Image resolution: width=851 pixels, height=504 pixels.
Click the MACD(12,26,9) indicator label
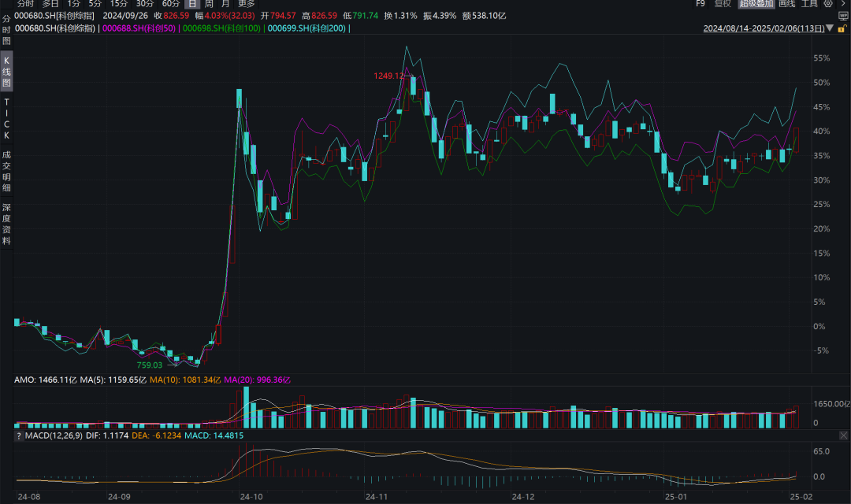54,435
